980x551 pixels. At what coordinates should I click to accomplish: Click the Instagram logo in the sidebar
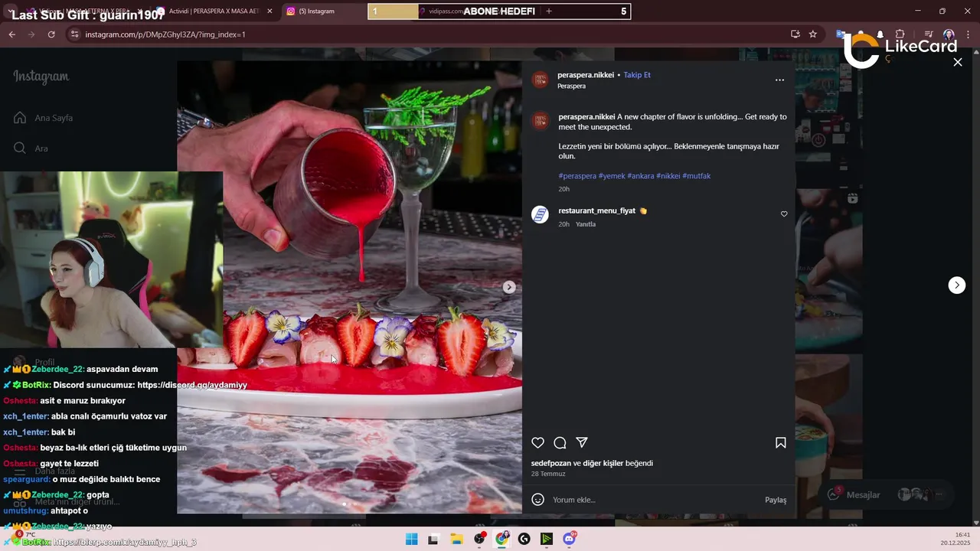click(41, 77)
